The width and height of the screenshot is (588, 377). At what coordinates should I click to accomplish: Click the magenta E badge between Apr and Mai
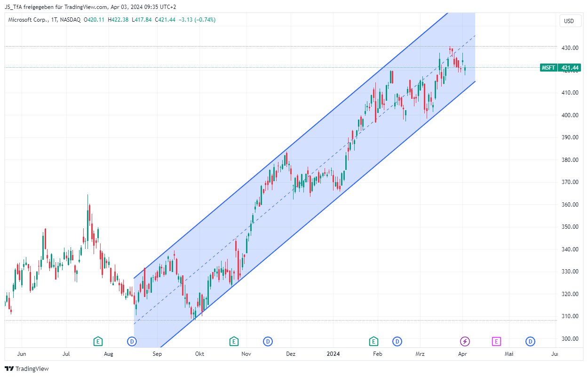pos(496,341)
